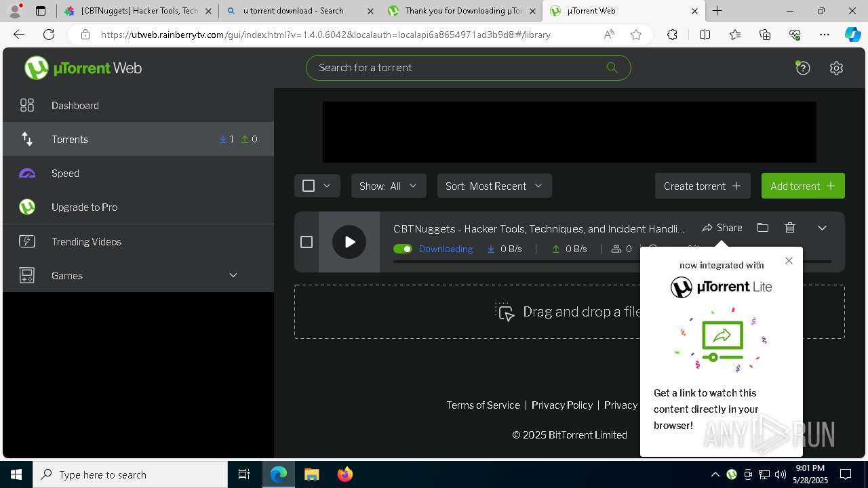Open Edge Settings and more menu

point(825,35)
